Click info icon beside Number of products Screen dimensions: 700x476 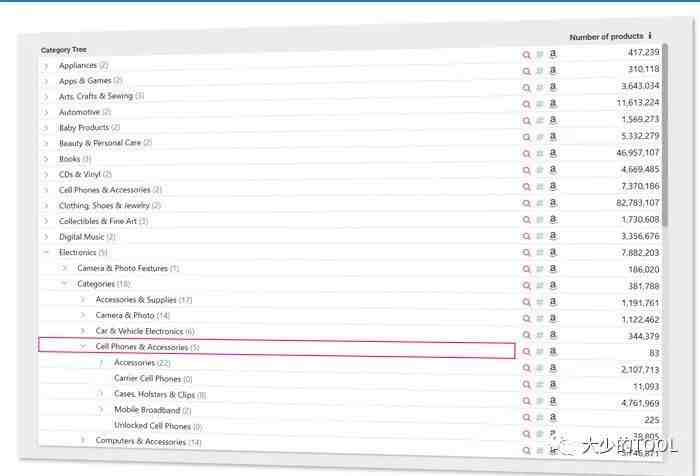click(650, 35)
